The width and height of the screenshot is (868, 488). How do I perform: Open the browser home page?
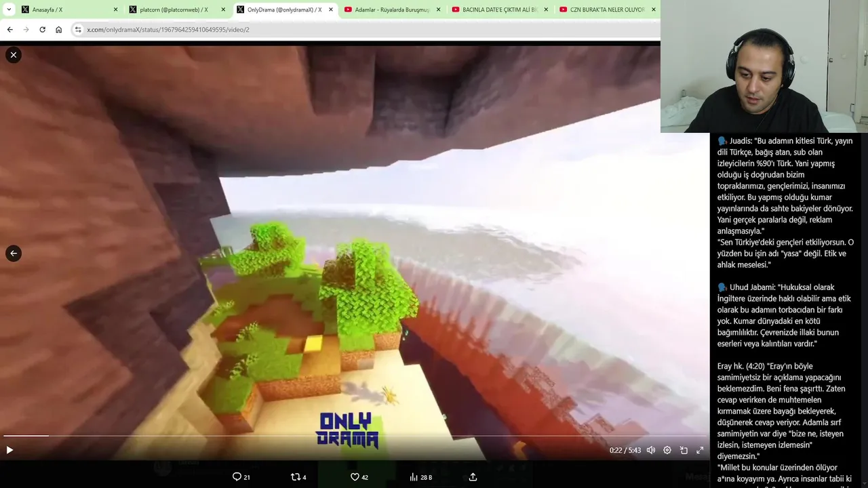click(x=59, y=30)
